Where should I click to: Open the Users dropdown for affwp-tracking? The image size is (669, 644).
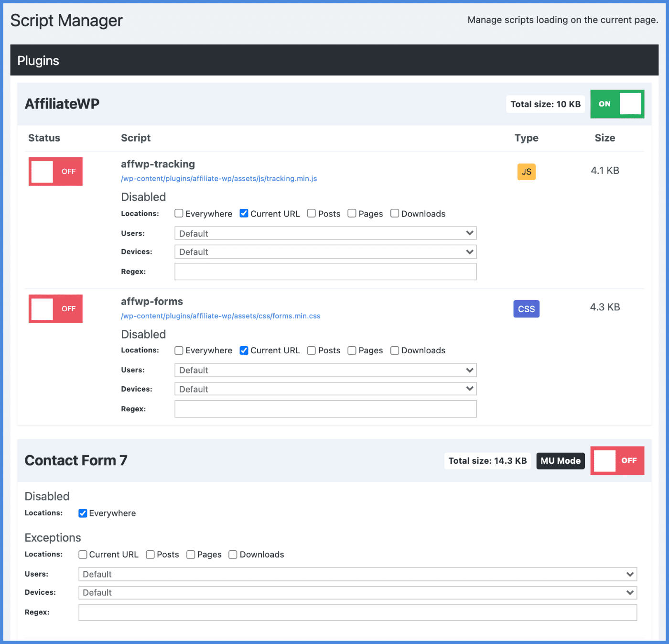click(x=325, y=233)
